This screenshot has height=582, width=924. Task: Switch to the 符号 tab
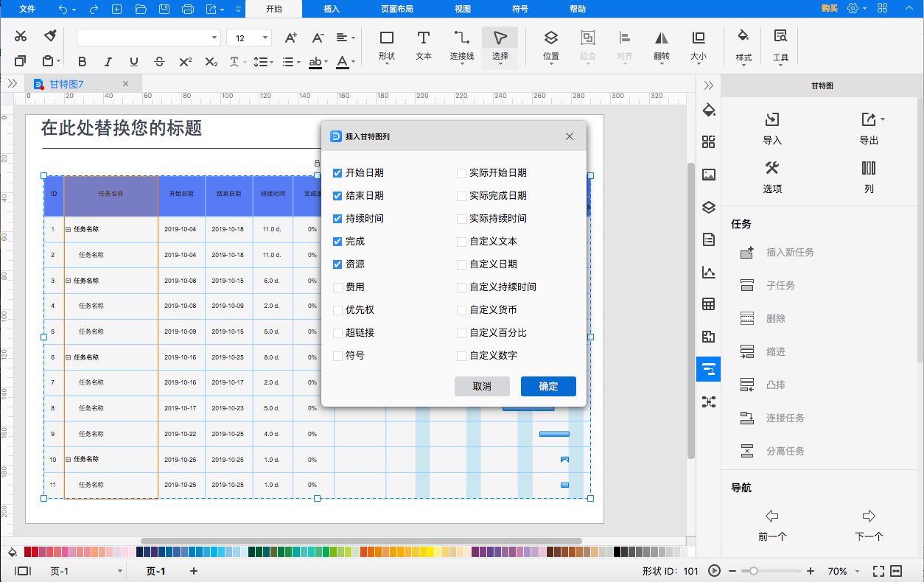(519, 9)
